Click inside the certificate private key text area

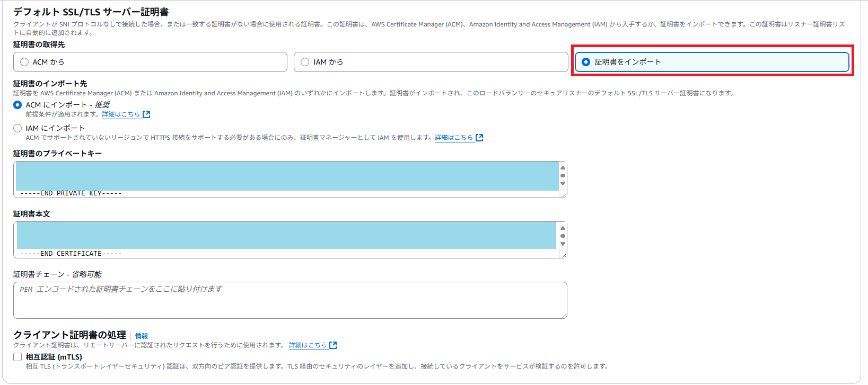(x=290, y=180)
